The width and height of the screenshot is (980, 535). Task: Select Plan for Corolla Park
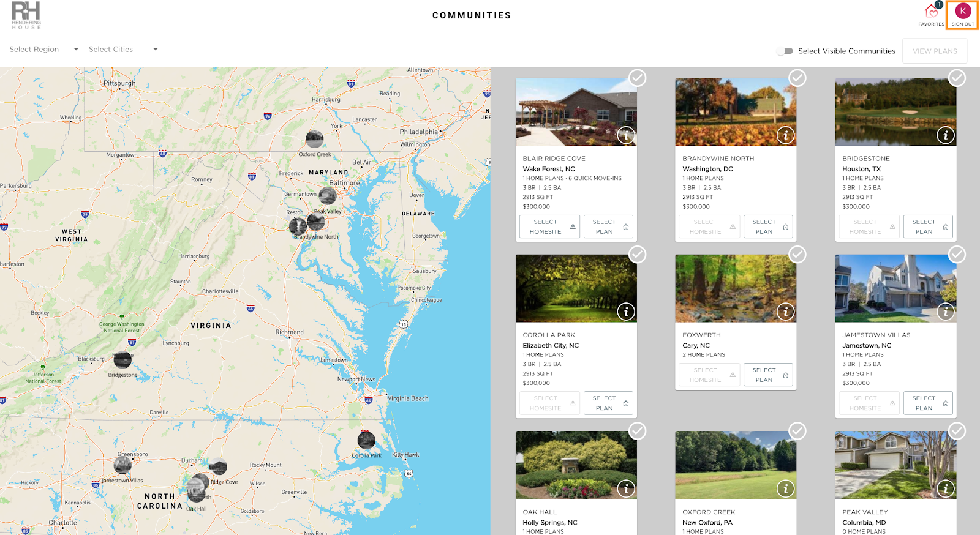(x=608, y=403)
